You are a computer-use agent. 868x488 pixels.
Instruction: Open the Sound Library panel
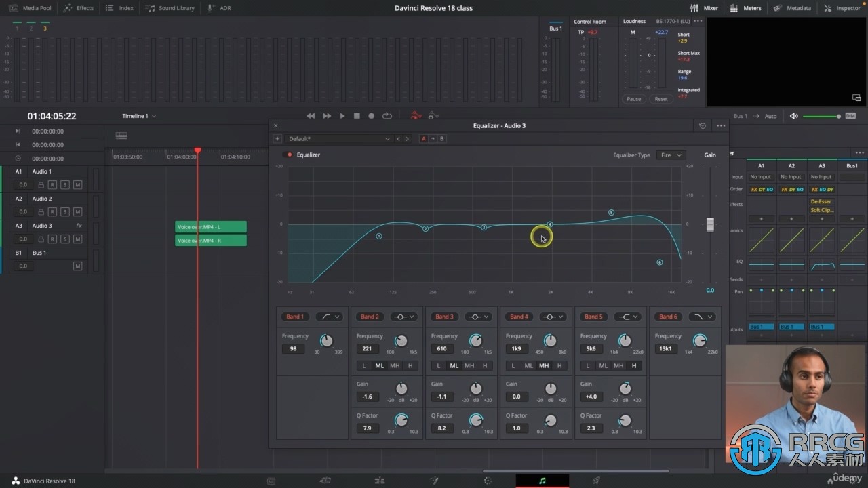(x=170, y=8)
